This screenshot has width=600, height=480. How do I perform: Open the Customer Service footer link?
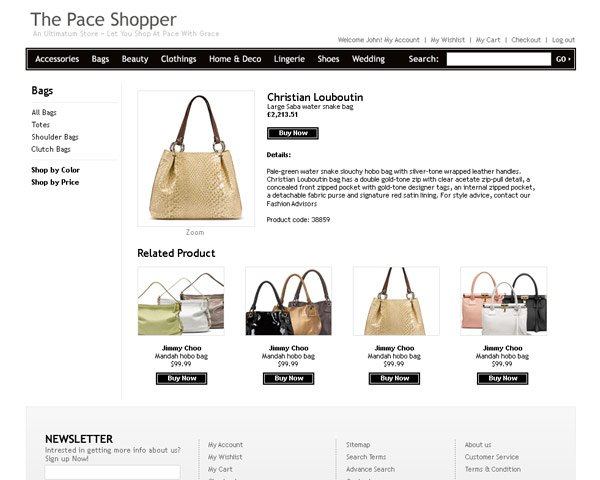[492, 457]
